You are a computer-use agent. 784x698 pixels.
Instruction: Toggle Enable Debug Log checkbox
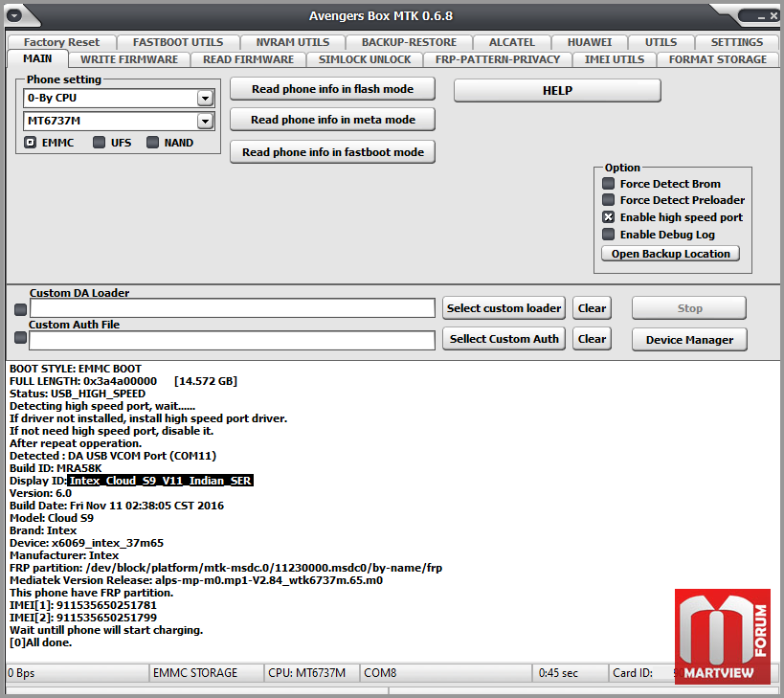click(608, 234)
